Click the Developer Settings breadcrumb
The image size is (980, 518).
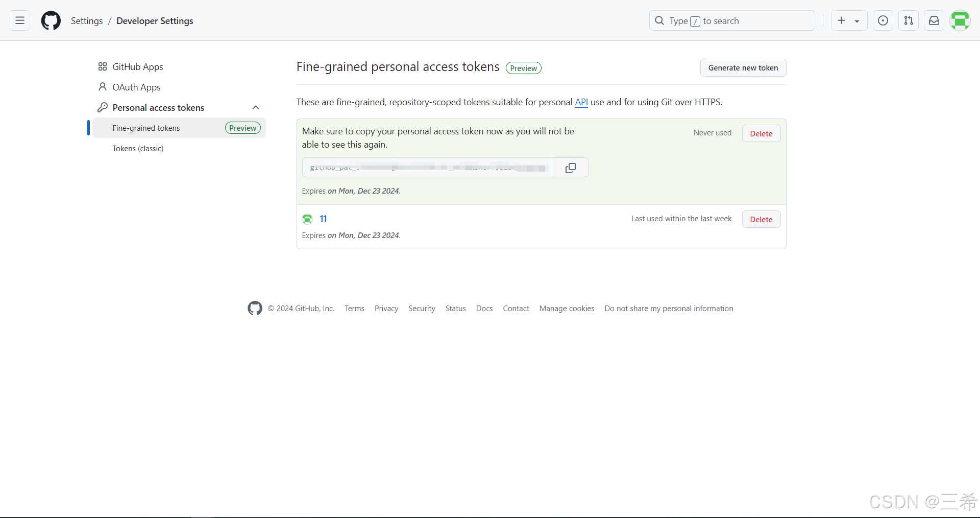[x=155, y=20]
